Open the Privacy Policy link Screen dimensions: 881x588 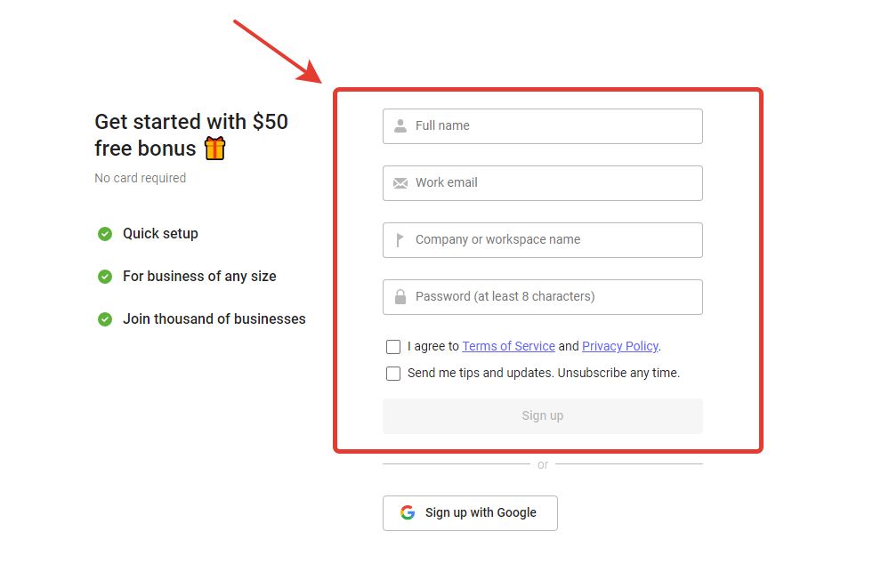pyautogui.click(x=619, y=346)
